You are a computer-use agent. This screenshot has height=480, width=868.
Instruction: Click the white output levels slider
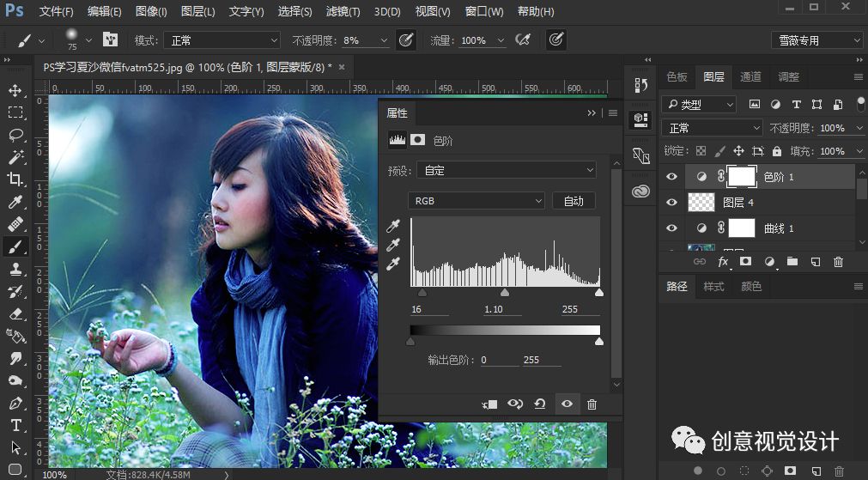(x=599, y=342)
